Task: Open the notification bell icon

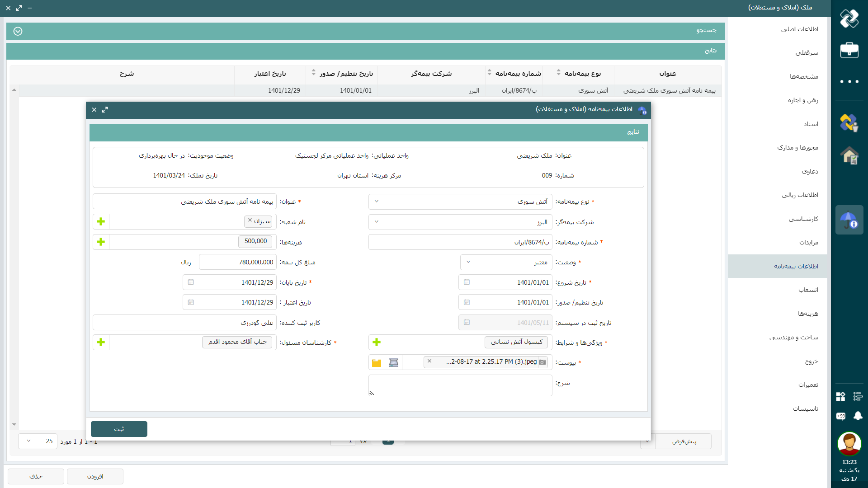Action: [858, 416]
